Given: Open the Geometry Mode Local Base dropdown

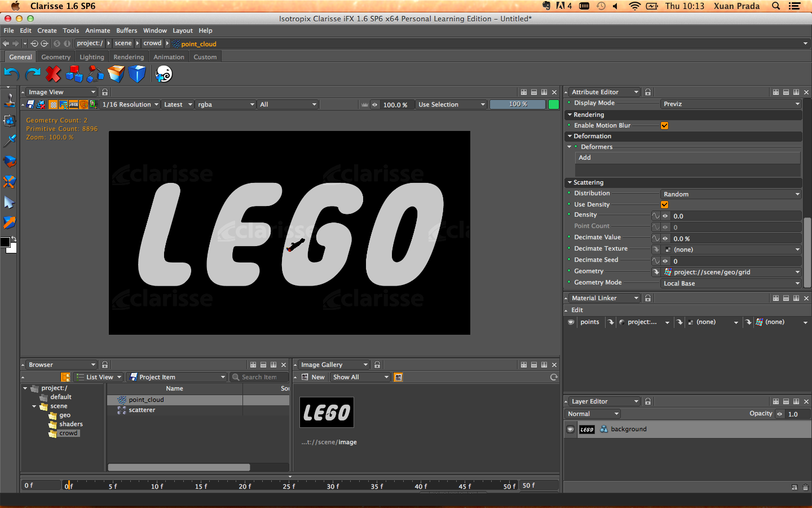Looking at the screenshot, I should (731, 283).
